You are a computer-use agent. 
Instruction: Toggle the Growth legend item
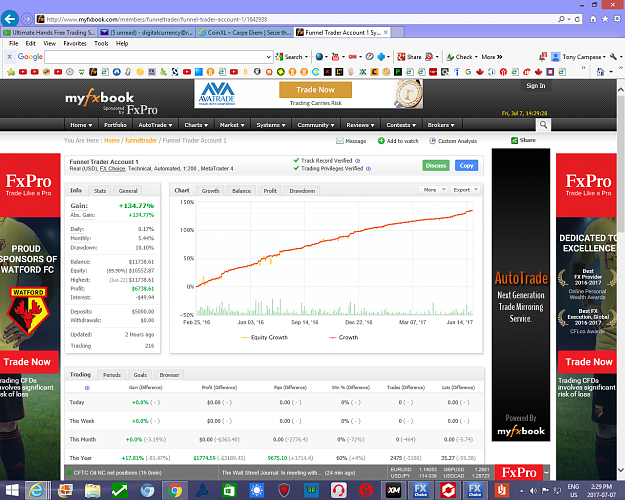pyautogui.click(x=344, y=337)
